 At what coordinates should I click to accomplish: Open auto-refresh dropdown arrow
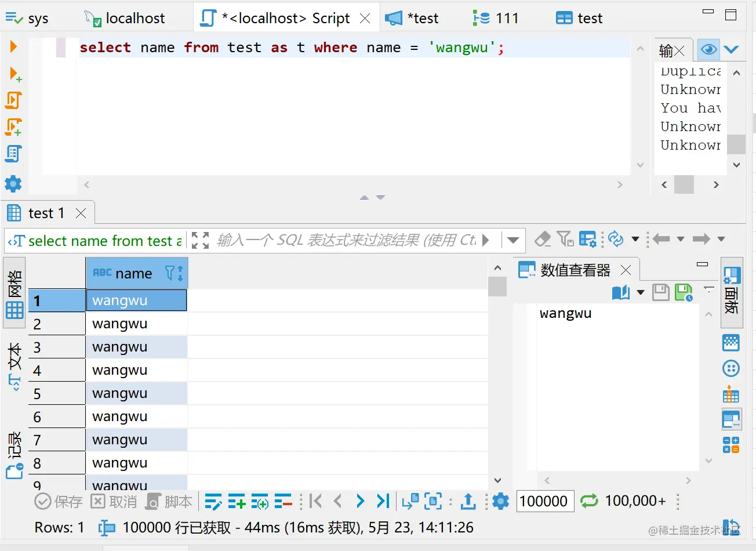[635, 239]
